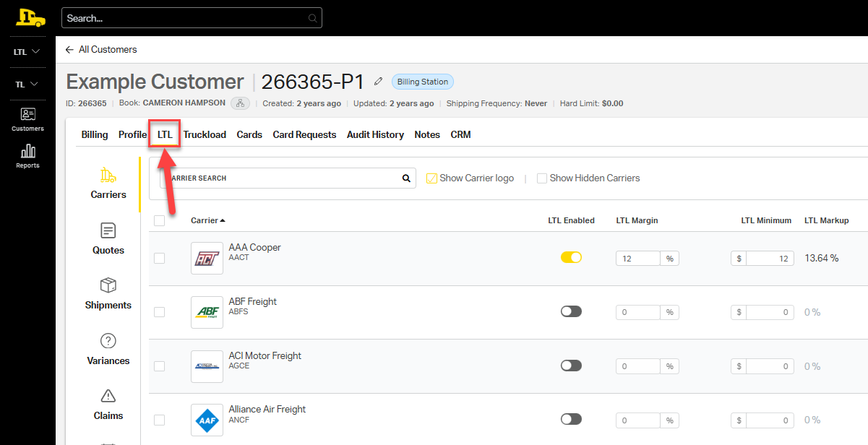
Task: Switch to the Billing tab
Action: click(95, 135)
